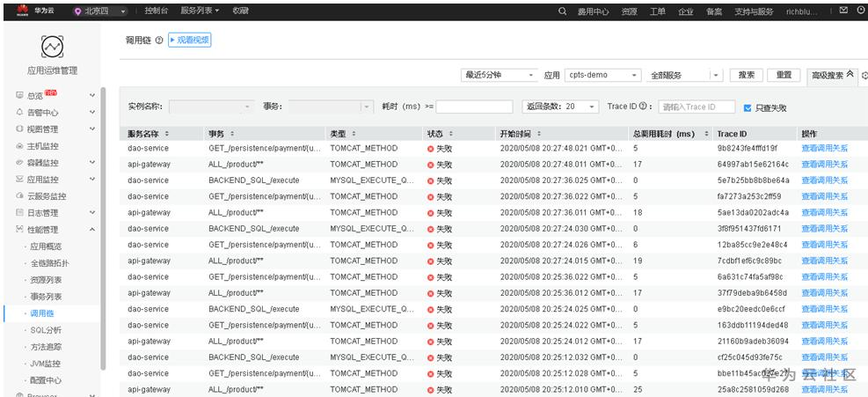Screen dimensions: 868x397
Task: Open 收藏 in the top bar
Action: click(x=240, y=11)
